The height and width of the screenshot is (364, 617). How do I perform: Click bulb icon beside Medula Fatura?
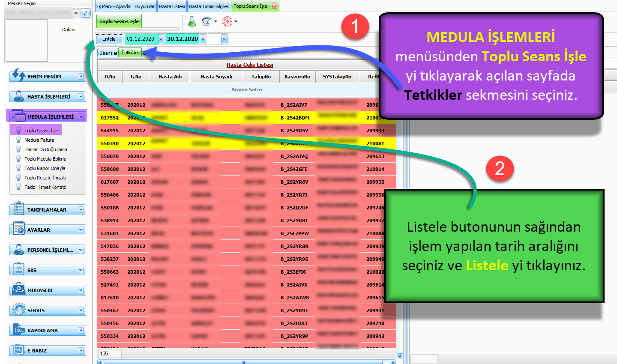18,140
